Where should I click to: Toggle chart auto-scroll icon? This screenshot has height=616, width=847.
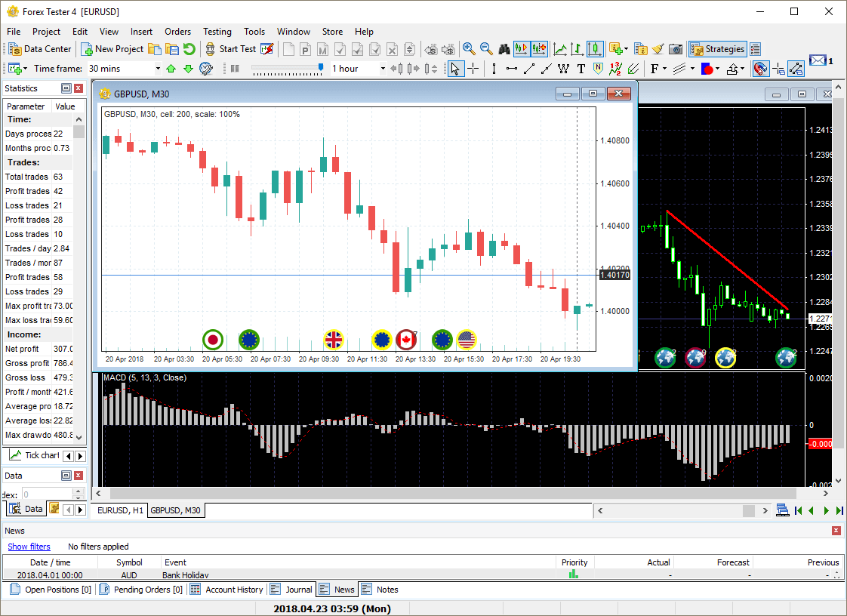pos(522,49)
